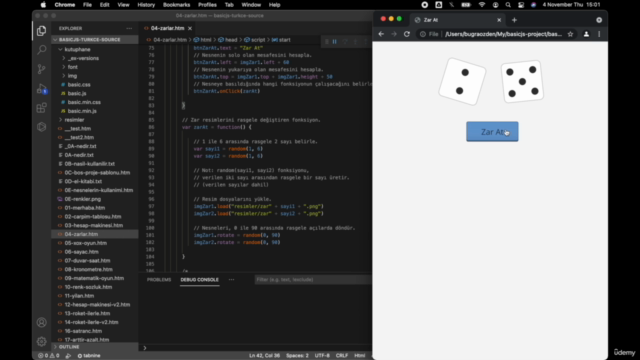
Task: Open Wi-Fi status in the menu bar
Action: tap(482, 5)
